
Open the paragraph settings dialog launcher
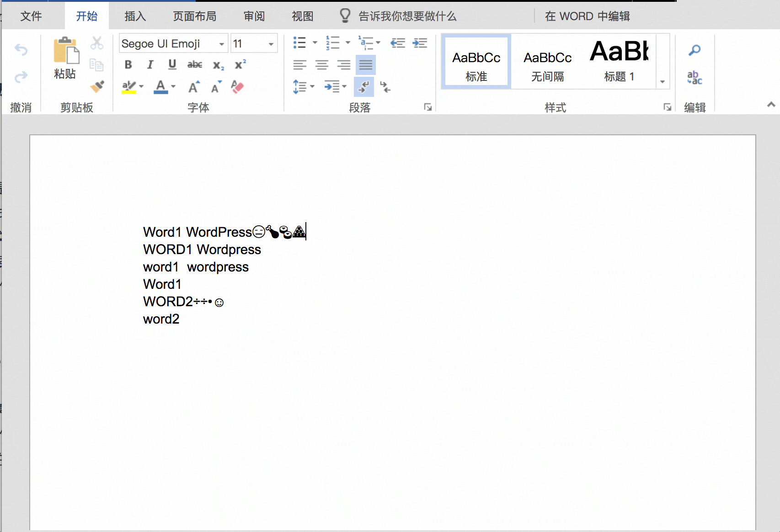(x=428, y=108)
